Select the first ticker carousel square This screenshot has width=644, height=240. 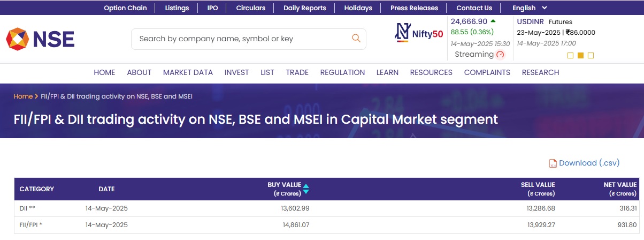point(570,55)
